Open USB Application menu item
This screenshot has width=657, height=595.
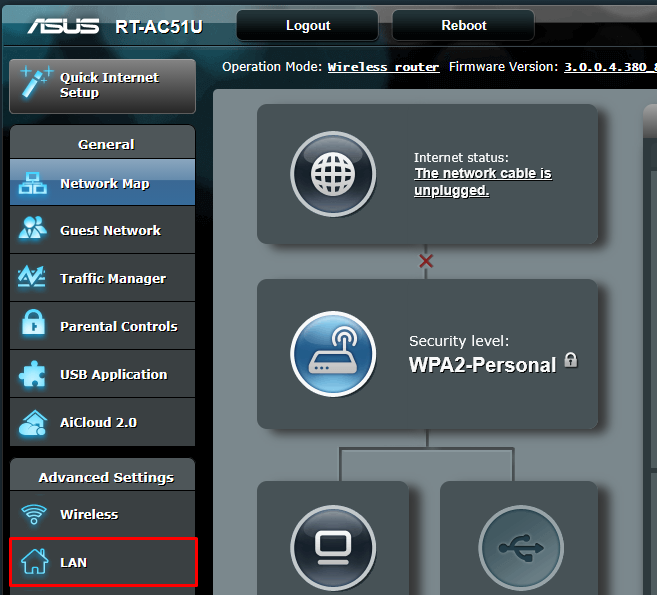[x=102, y=374]
